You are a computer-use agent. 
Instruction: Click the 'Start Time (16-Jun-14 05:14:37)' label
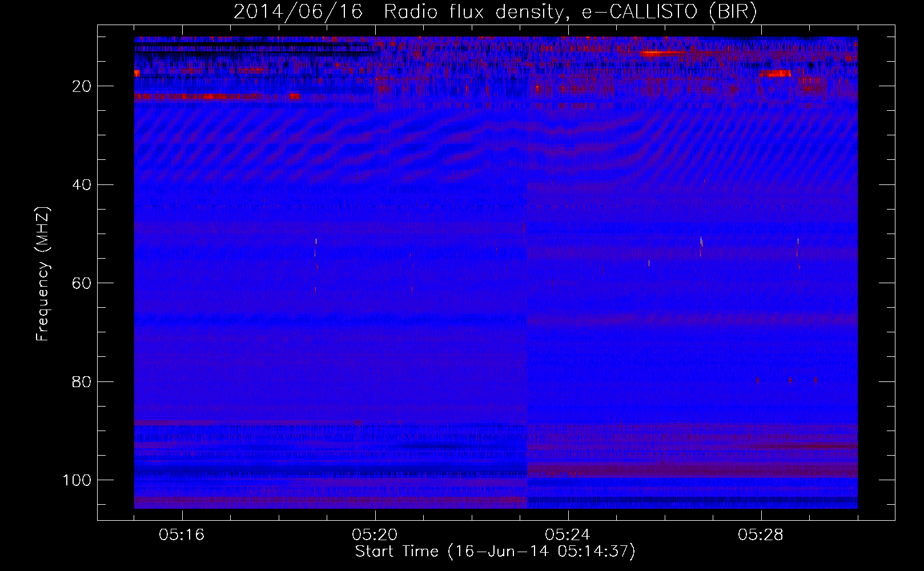(495, 552)
